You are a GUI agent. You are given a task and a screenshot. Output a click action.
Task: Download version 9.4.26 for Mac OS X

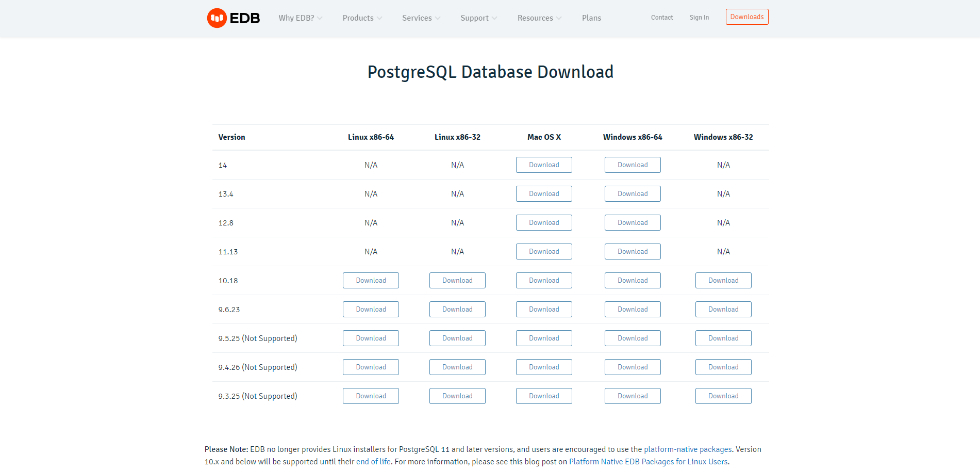pyautogui.click(x=544, y=367)
